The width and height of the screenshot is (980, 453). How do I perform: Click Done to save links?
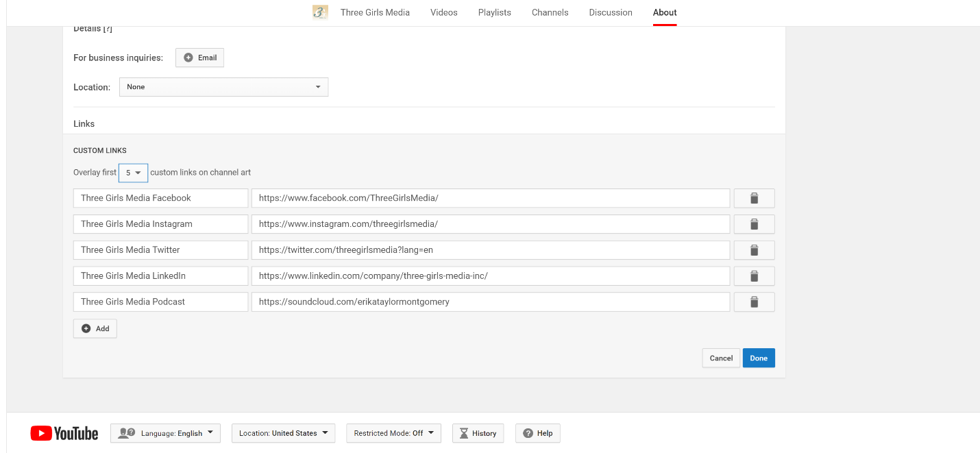pyautogui.click(x=759, y=358)
